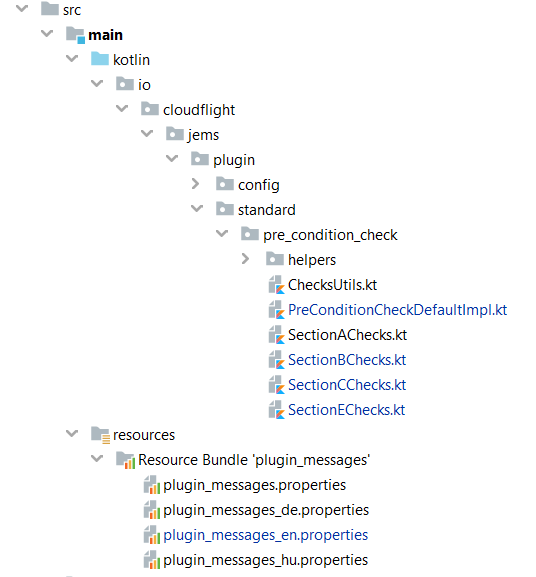Collapse the pre_condition_check package

[x=222, y=233]
